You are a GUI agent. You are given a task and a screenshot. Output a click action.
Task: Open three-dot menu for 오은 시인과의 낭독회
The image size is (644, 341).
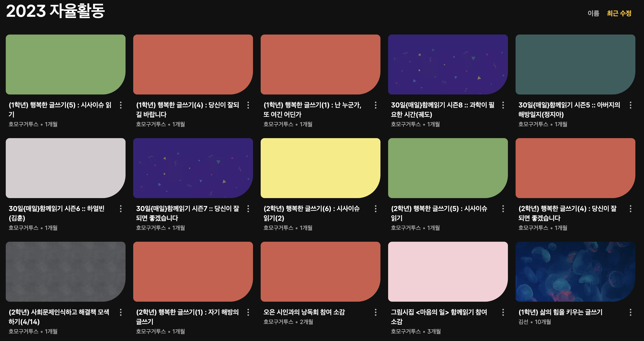(x=375, y=312)
